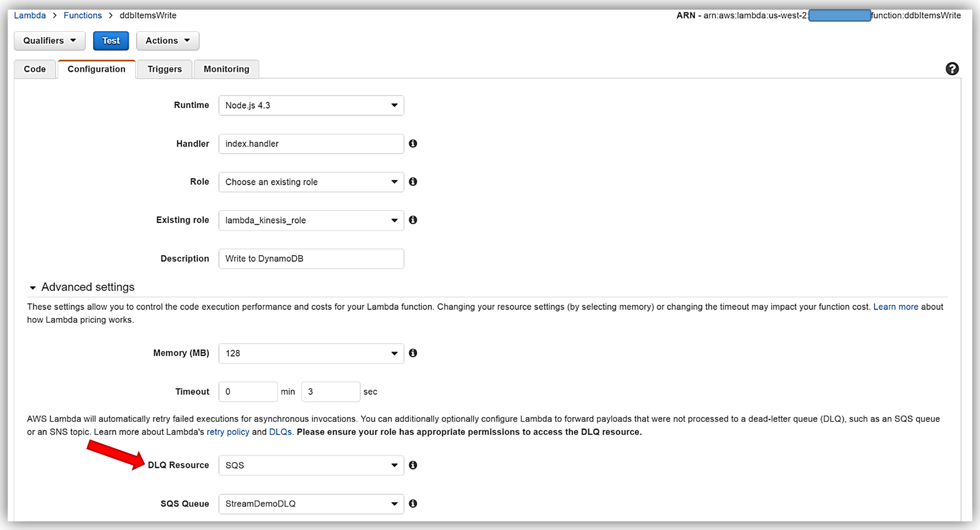Switch to the Monitoring tab
Viewport: 980px width, 530px height.
pos(226,69)
